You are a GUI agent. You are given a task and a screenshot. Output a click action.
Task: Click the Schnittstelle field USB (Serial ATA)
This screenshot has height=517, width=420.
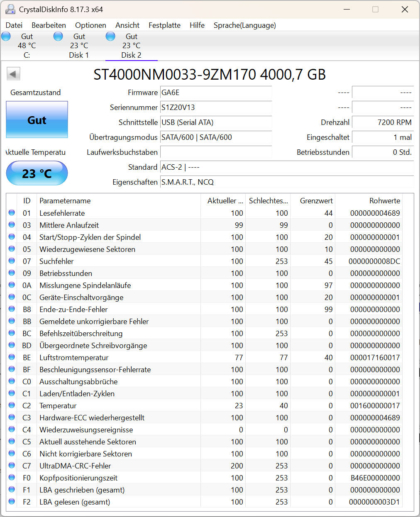(x=216, y=122)
